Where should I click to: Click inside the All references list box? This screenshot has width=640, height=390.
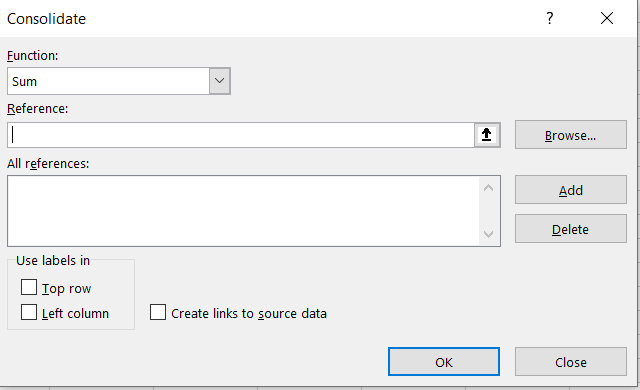[x=244, y=211]
